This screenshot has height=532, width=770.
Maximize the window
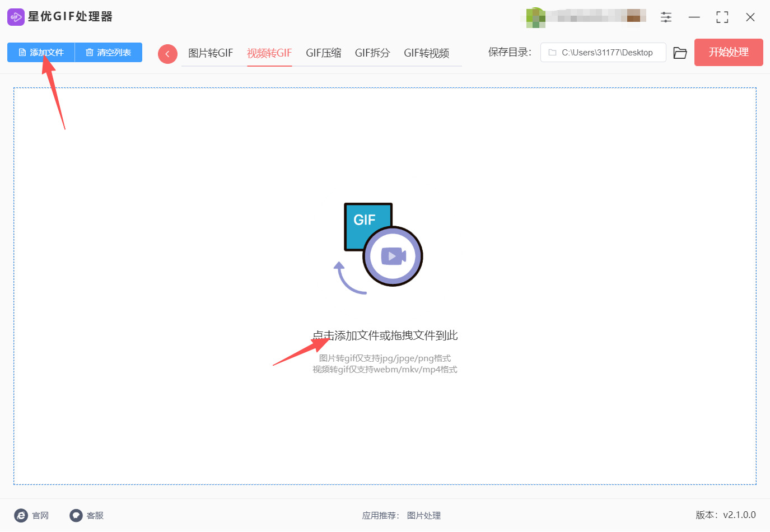pyautogui.click(x=722, y=17)
